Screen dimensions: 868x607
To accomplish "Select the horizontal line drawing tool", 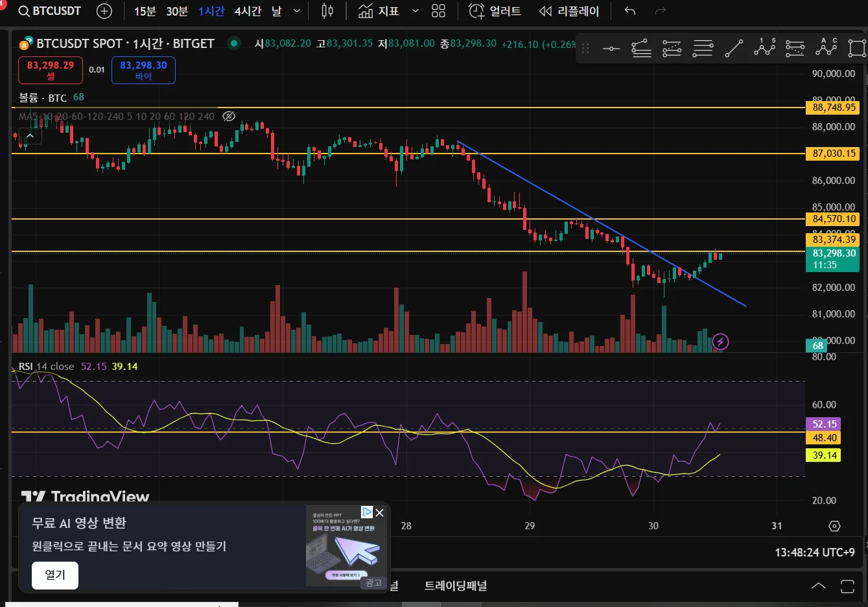I will (x=611, y=49).
